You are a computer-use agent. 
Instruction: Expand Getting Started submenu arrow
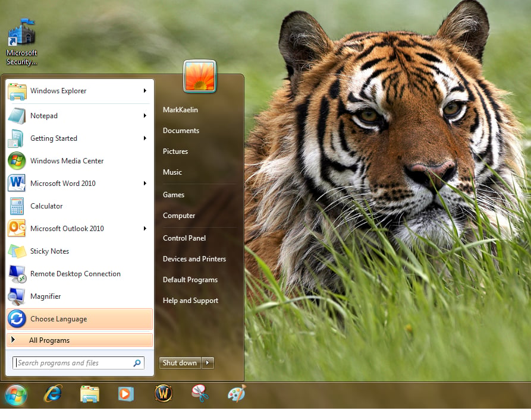click(145, 138)
